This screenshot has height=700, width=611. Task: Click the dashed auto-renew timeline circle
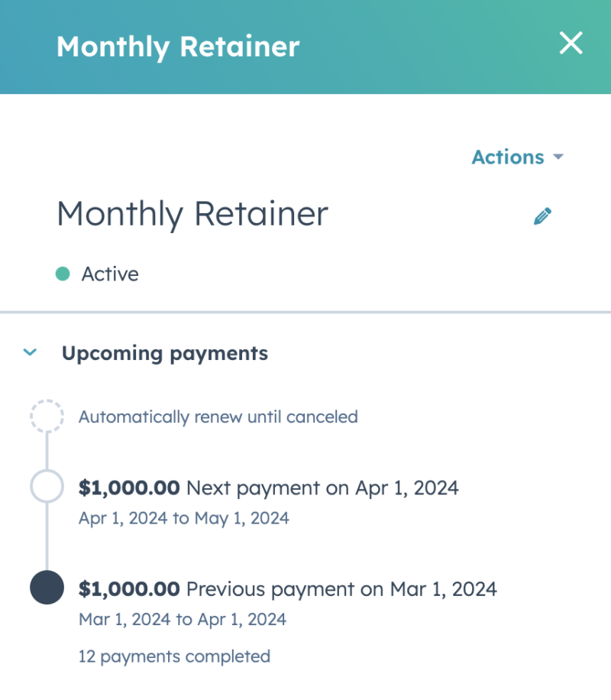point(47,416)
